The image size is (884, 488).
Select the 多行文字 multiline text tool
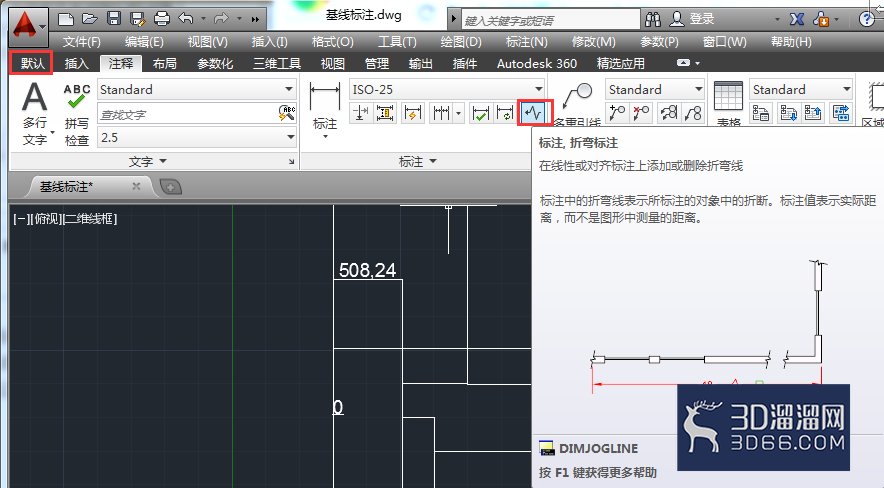click(35, 113)
